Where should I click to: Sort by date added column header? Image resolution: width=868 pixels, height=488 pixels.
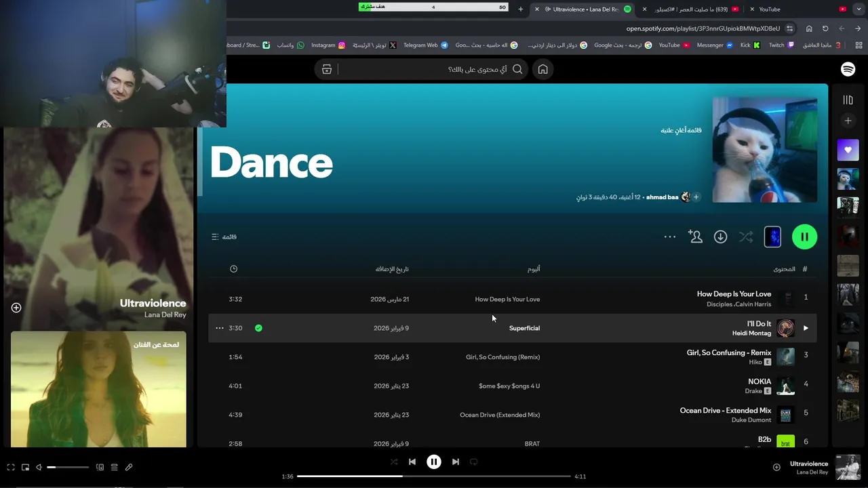(x=392, y=269)
